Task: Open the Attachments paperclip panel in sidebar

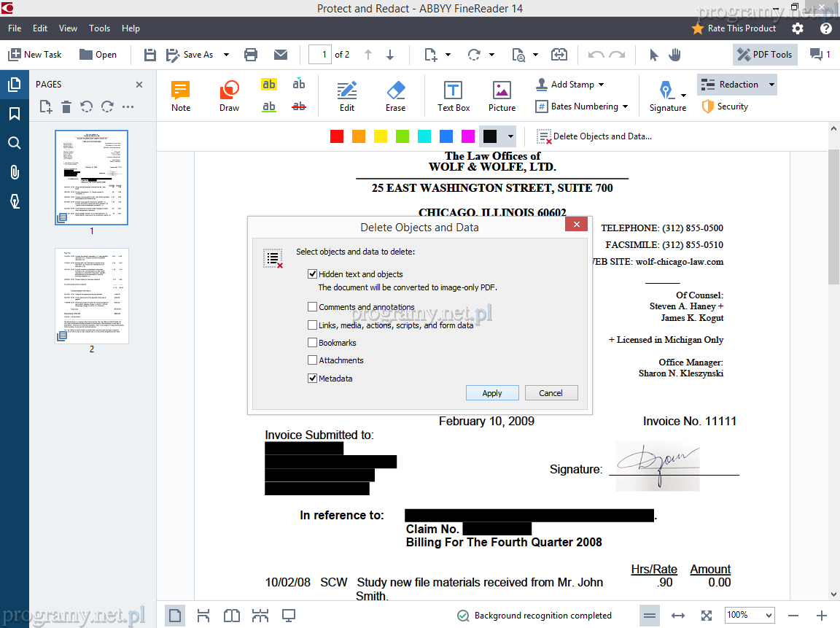Action: tap(14, 172)
